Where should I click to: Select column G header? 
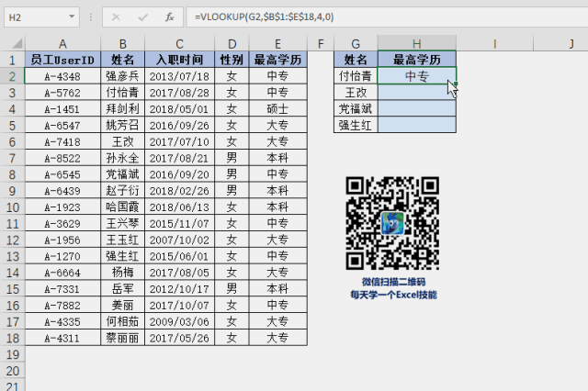(x=356, y=44)
